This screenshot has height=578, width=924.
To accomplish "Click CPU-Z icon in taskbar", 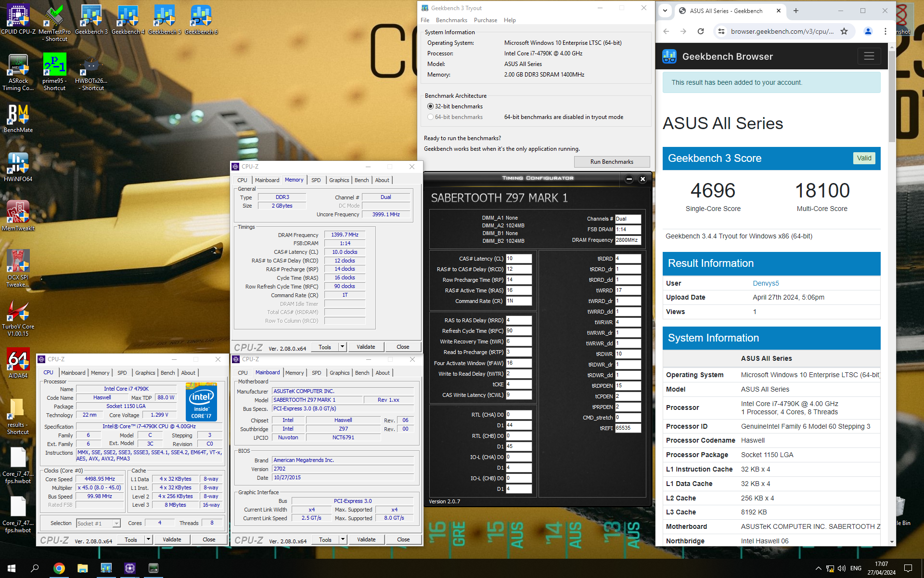I will (x=129, y=568).
